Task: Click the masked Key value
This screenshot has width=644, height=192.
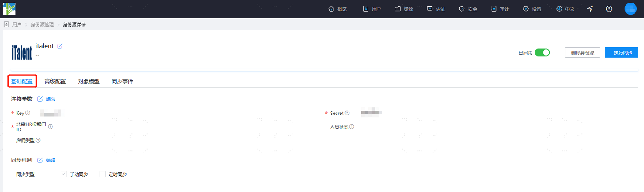Action: [51, 113]
